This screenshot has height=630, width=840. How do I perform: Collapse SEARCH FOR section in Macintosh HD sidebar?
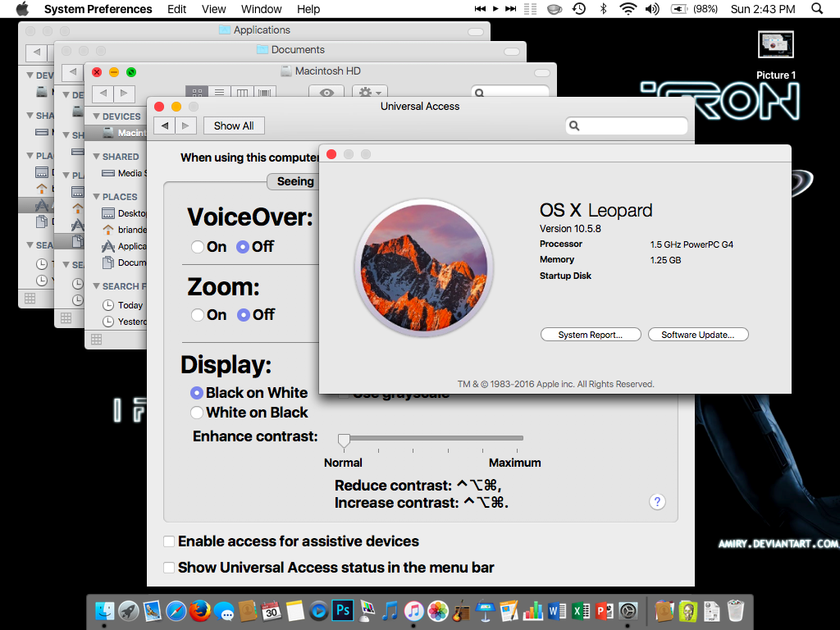pyautogui.click(x=97, y=286)
